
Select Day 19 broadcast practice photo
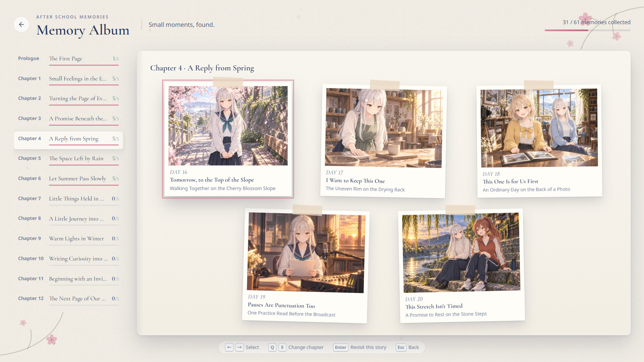[x=305, y=265]
